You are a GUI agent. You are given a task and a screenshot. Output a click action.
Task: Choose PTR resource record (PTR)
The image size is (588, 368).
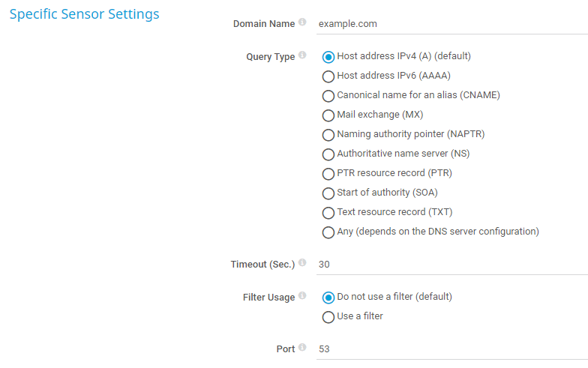click(328, 174)
